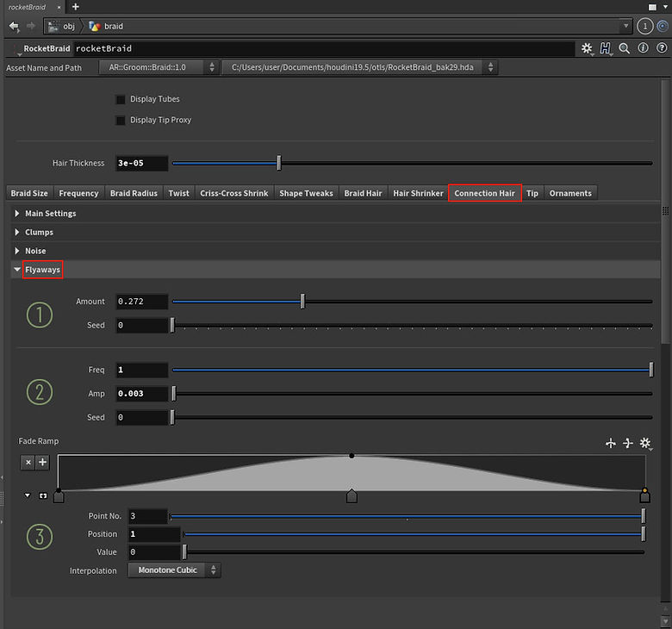Switch to the Hair Shrinker tab

[419, 193]
